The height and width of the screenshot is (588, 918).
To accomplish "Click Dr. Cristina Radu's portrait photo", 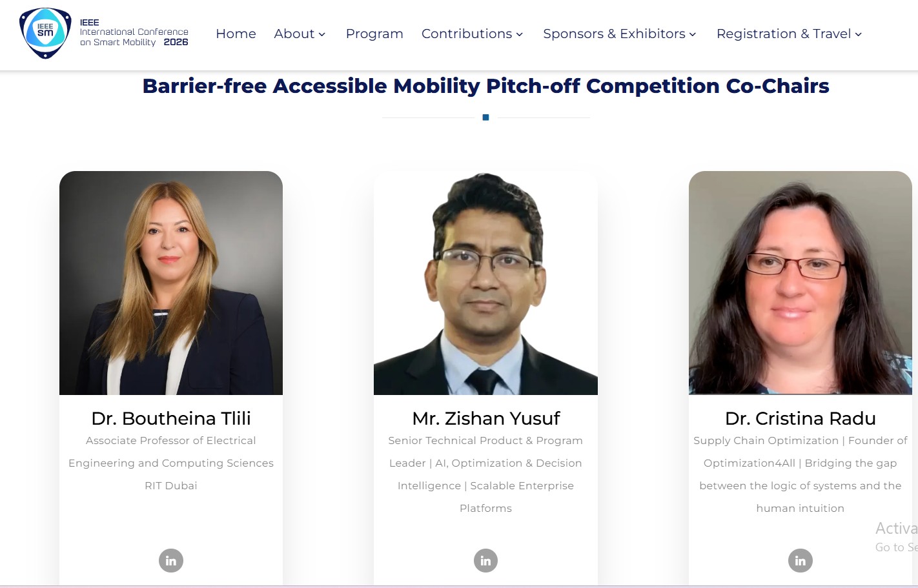I will pos(801,283).
